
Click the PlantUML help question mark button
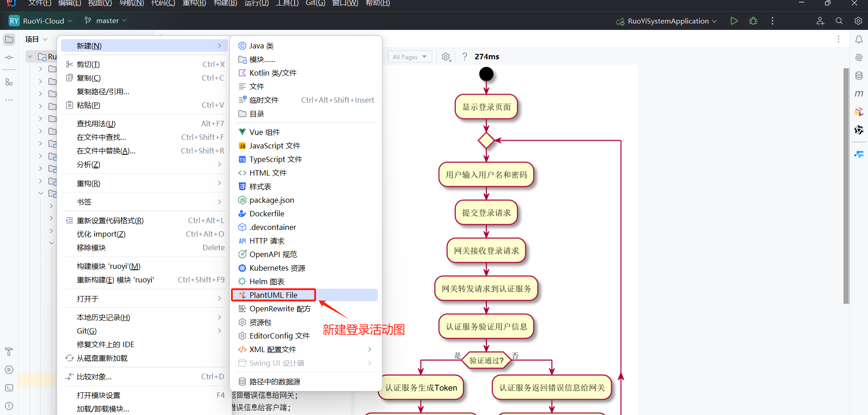464,56
